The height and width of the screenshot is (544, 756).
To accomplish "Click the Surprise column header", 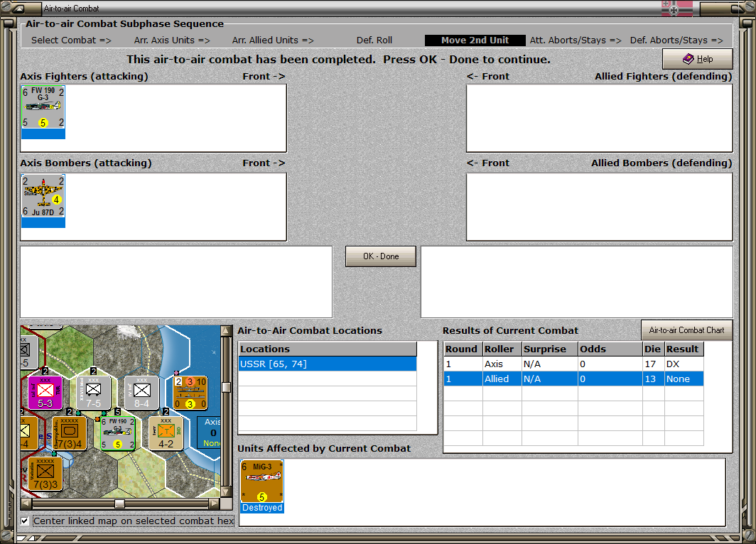I will [x=550, y=349].
